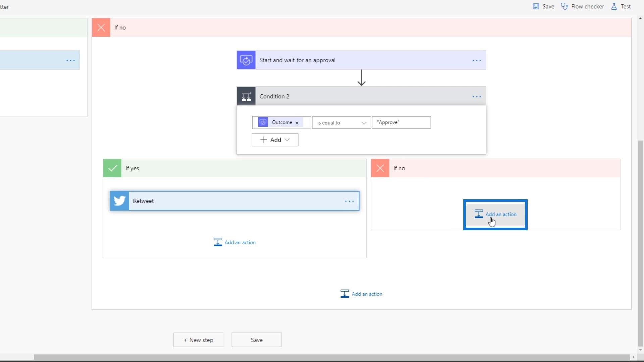
Task: Click the Twitter icon on Retweet action
Action: click(119, 201)
